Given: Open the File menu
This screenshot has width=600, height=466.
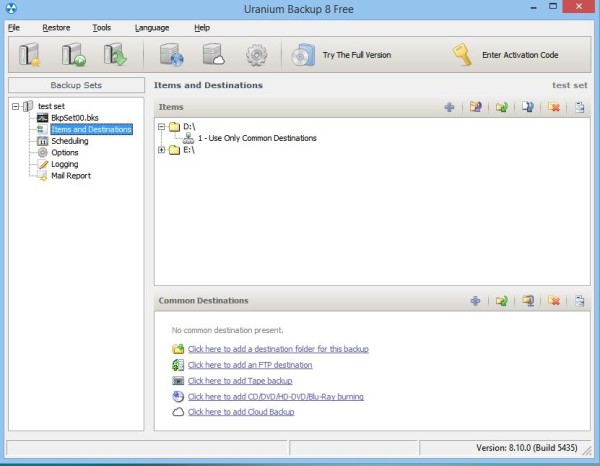Looking at the screenshot, I should (14, 28).
